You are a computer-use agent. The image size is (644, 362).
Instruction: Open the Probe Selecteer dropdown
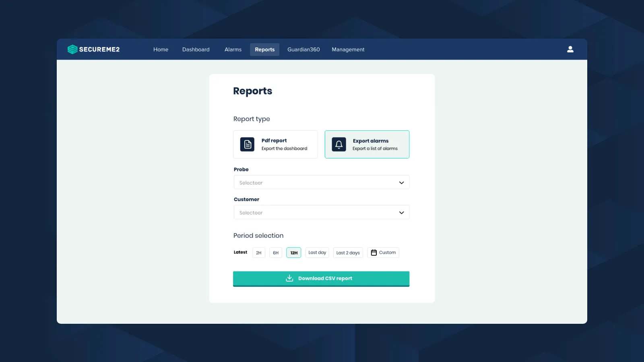(322, 182)
